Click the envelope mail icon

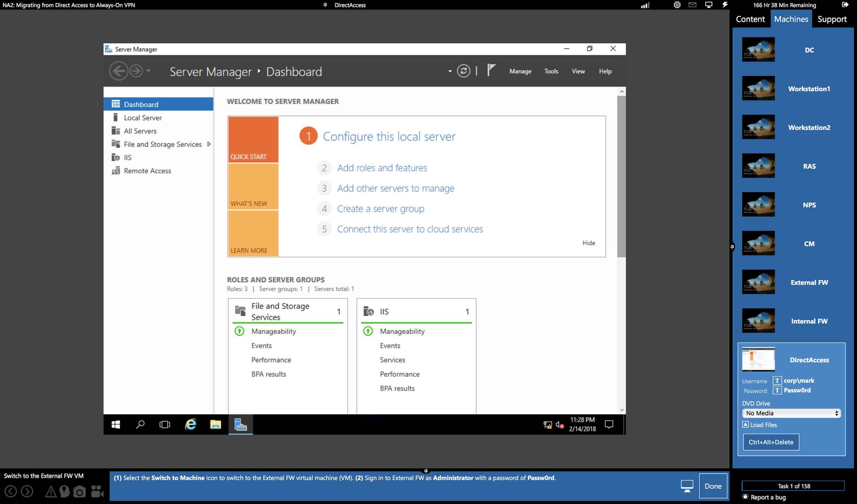pyautogui.click(x=692, y=5)
